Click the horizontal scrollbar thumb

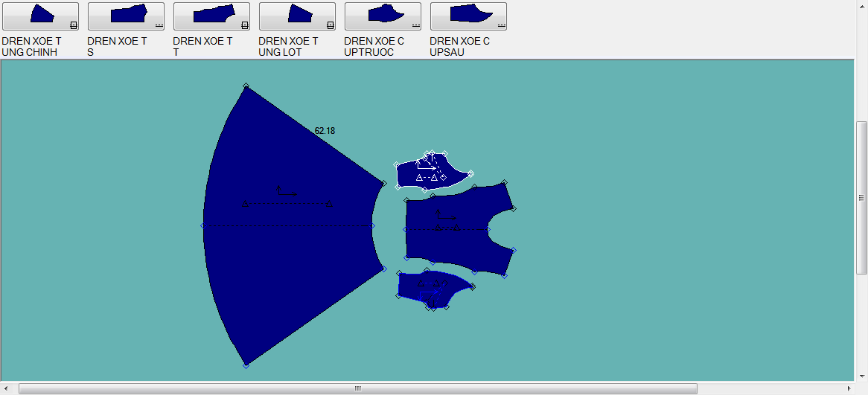click(357, 388)
